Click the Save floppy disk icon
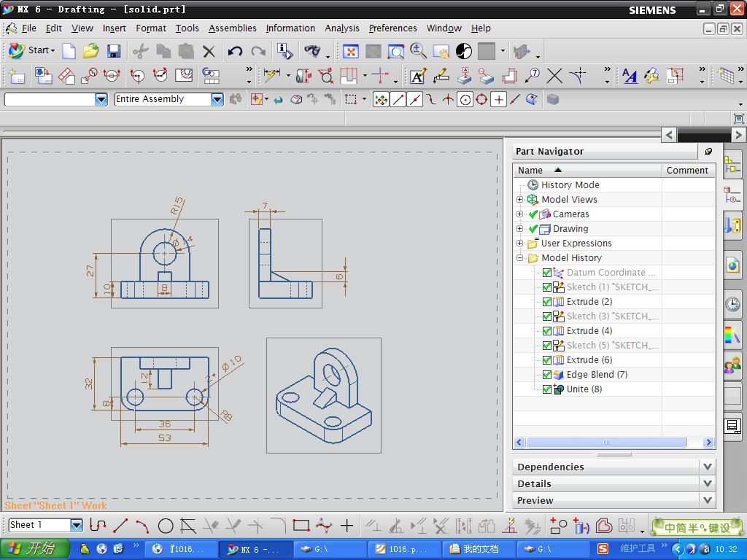This screenshot has height=560, width=747. point(114,51)
